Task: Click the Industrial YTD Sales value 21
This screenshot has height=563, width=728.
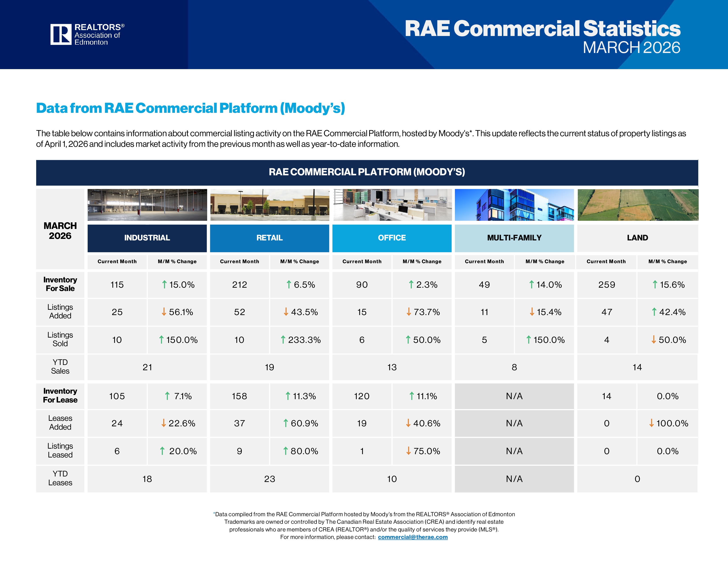Action: pos(147,368)
